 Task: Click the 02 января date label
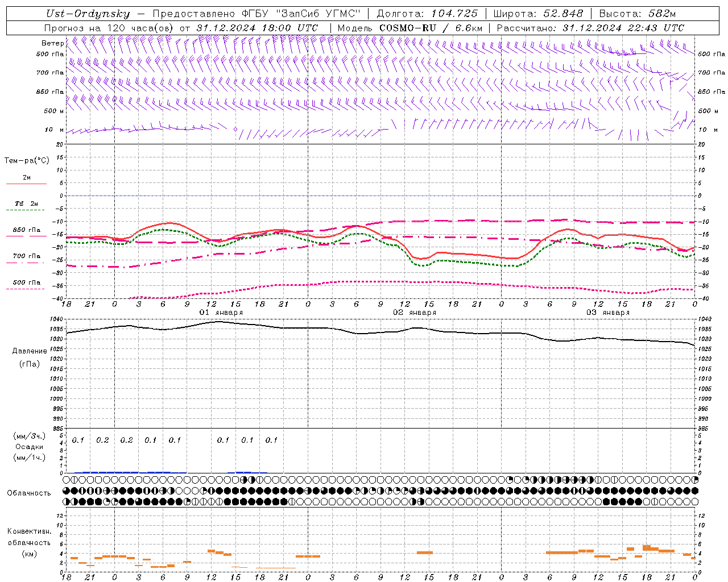point(415,313)
